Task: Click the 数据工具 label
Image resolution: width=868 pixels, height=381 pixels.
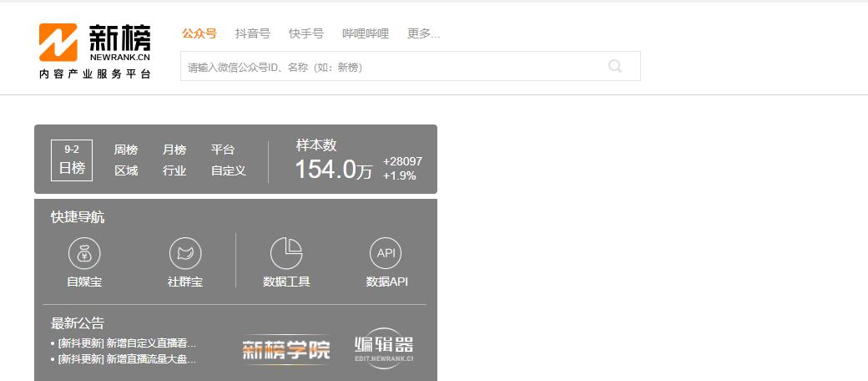Action: point(286,282)
